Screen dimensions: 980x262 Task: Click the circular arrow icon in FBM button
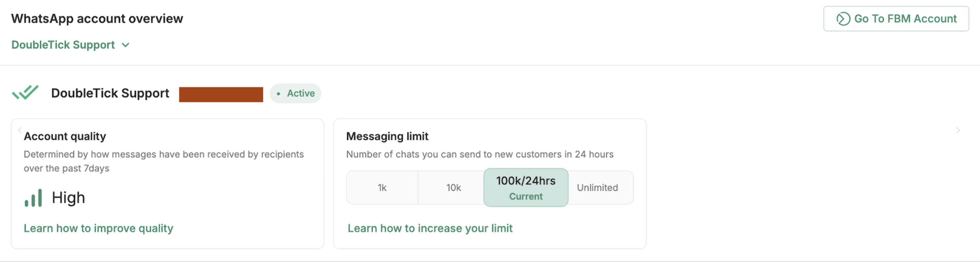[x=843, y=19]
